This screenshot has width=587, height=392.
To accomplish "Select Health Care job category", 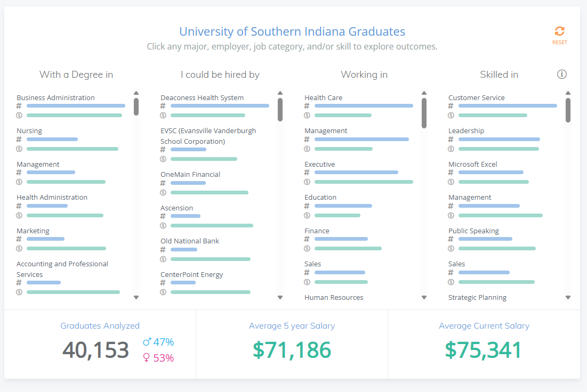I will click(x=323, y=98).
